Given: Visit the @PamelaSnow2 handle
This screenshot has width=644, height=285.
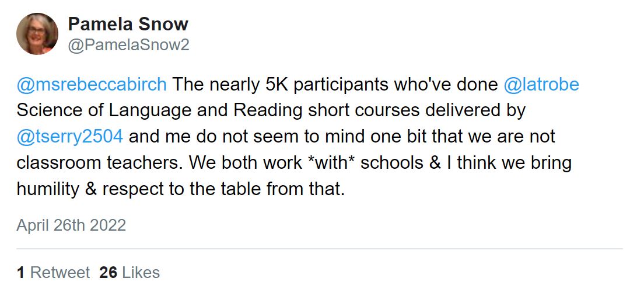Looking at the screenshot, I should [128, 45].
